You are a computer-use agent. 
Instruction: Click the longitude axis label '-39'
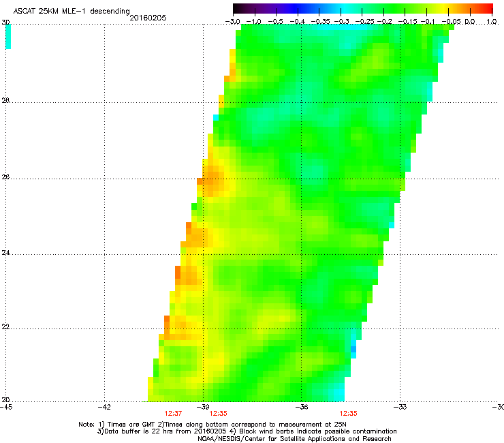[203, 407]
